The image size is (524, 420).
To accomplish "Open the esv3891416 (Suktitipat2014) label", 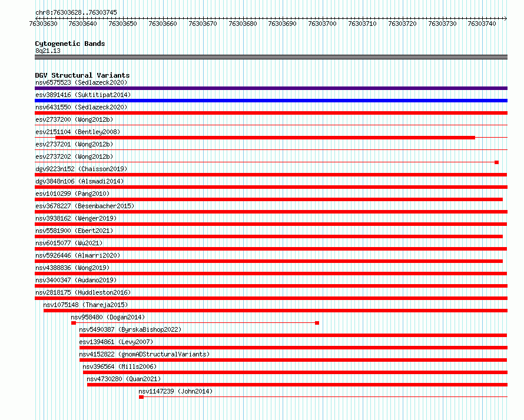I will (x=83, y=95).
